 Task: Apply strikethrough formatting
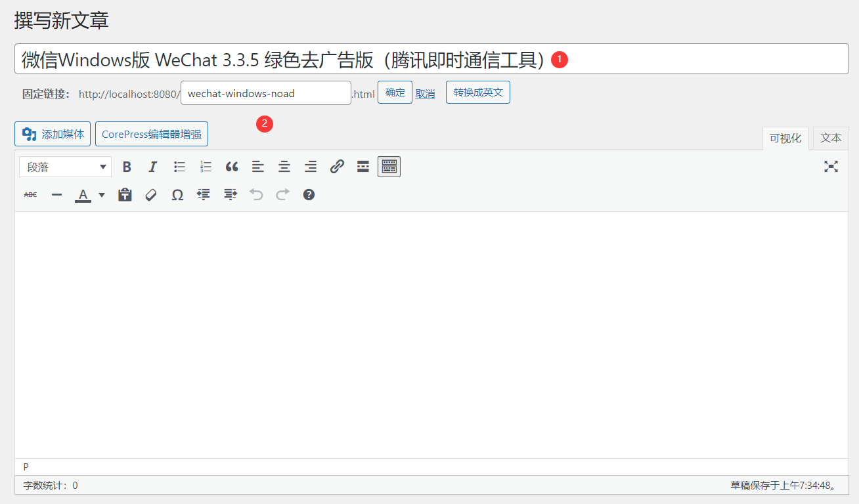(30, 194)
